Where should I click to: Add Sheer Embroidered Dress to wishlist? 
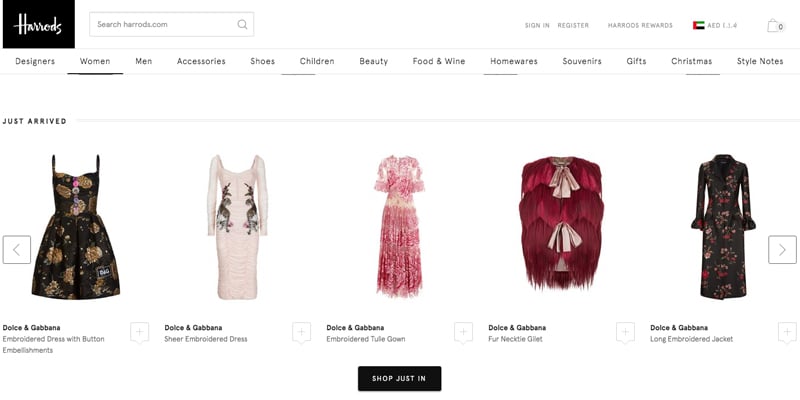point(301,332)
